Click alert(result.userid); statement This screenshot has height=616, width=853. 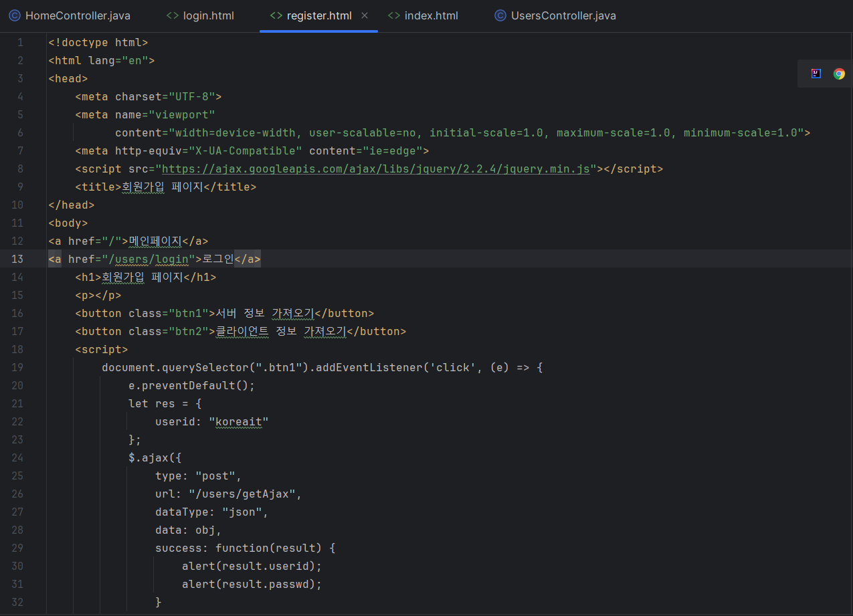pyautogui.click(x=252, y=567)
